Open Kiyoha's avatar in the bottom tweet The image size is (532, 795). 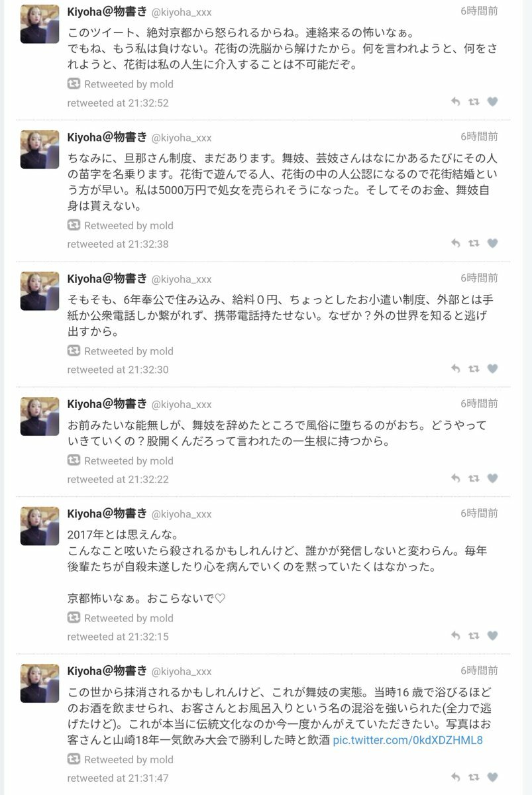click(x=40, y=684)
